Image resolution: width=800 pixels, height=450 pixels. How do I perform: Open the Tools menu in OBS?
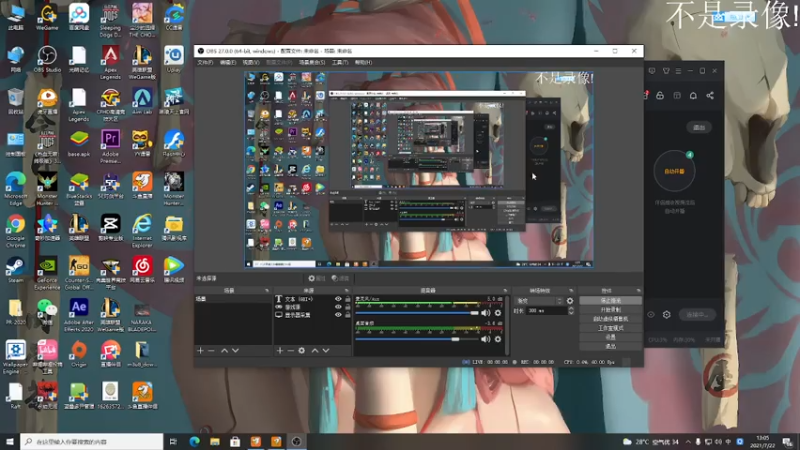coord(340,62)
